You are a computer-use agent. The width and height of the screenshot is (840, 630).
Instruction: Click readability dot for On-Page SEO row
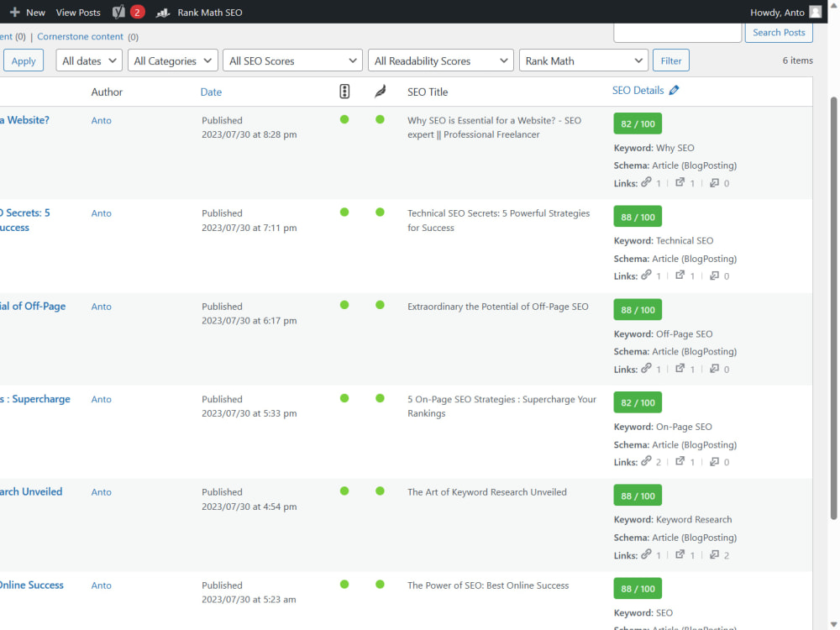click(x=380, y=398)
